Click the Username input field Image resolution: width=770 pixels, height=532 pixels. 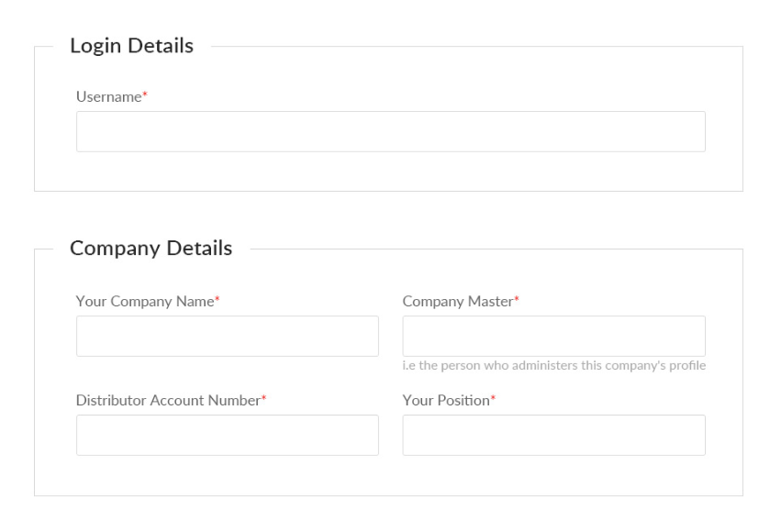click(390, 131)
